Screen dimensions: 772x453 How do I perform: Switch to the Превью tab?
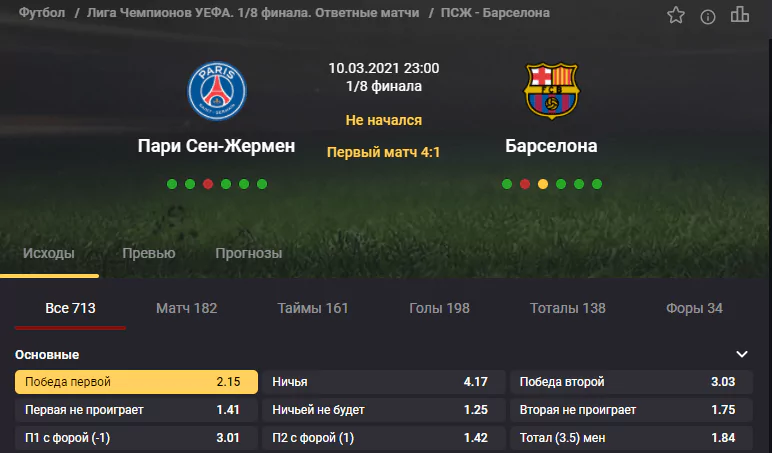[x=149, y=253]
